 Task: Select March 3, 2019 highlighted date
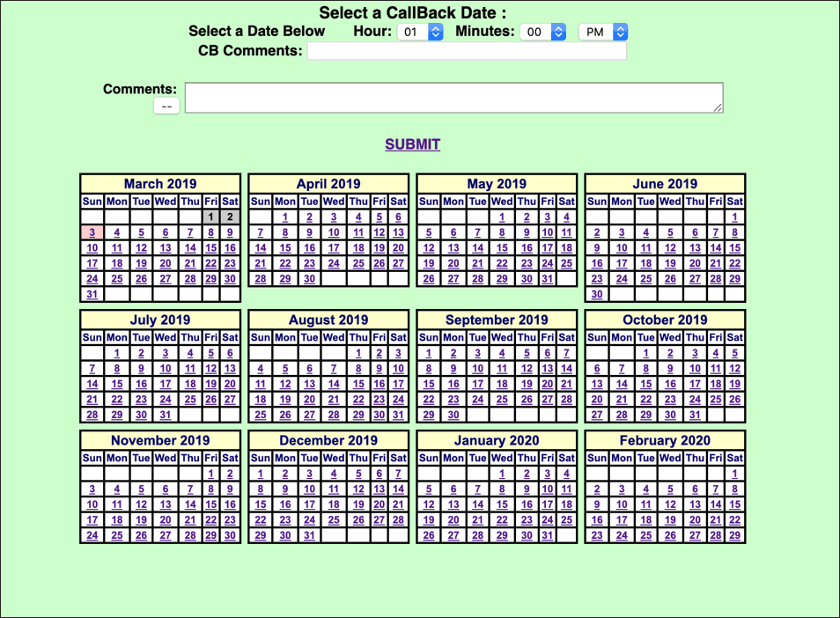tap(92, 232)
